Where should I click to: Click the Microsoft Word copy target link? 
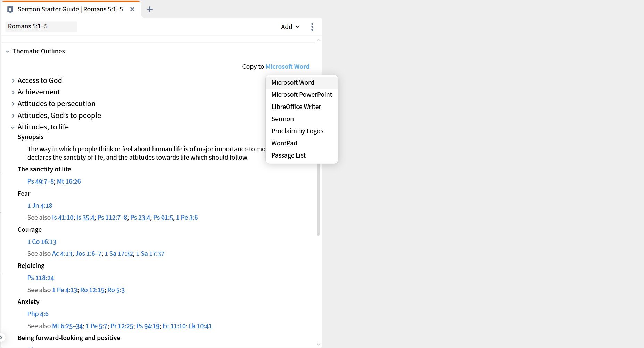pyautogui.click(x=287, y=66)
